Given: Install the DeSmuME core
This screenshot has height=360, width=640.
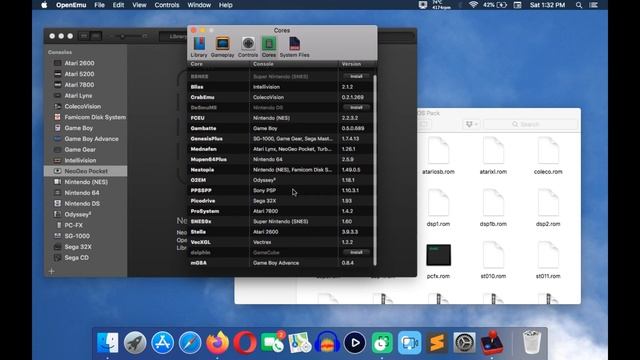Looking at the screenshot, I should pyautogui.click(x=356, y=107).
